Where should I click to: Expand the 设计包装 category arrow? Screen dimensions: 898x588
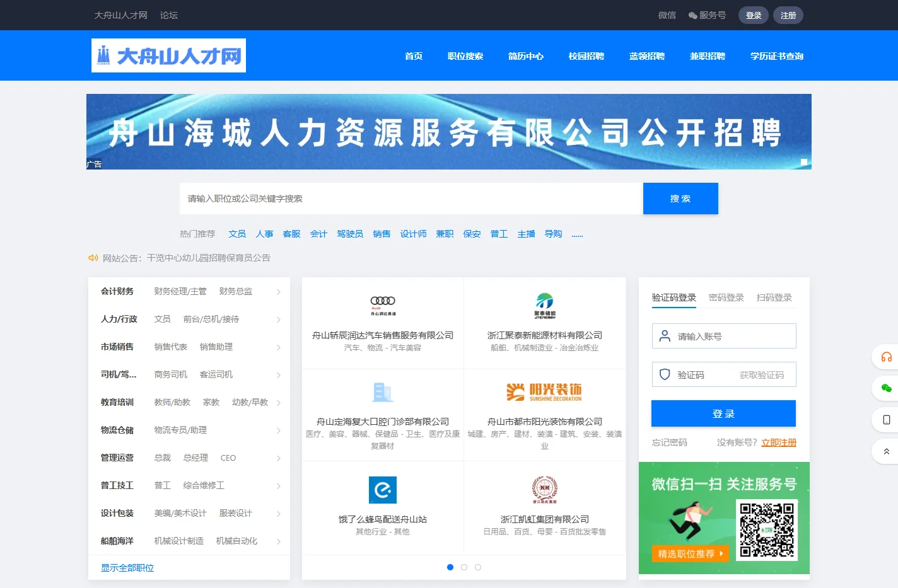click(x=279, y=514)
